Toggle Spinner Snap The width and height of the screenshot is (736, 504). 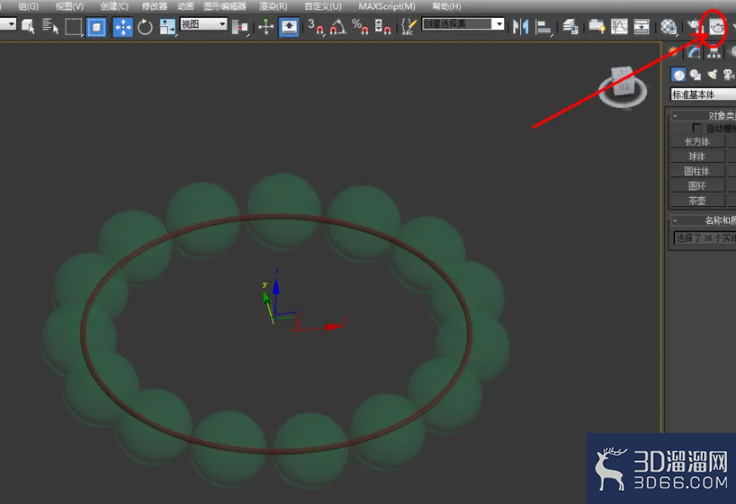click(x=383, y=27)
